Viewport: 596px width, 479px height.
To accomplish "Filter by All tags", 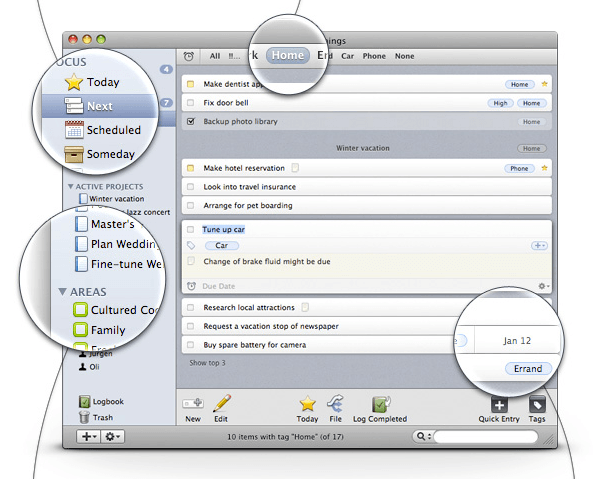I will (x=215, y=56).
